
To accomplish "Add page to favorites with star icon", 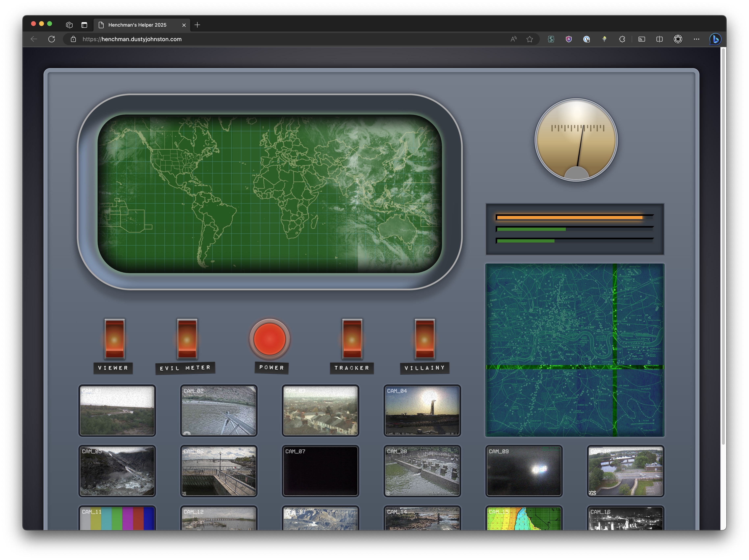I will coord(530,39).
